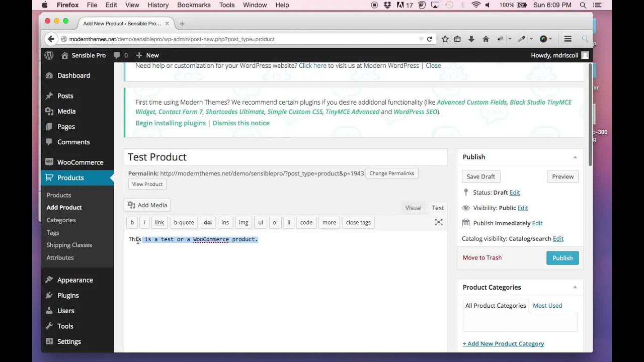Open Categories submenu under Products
The height and width of the screenshot is (362, 644).
tap(61, 220)
